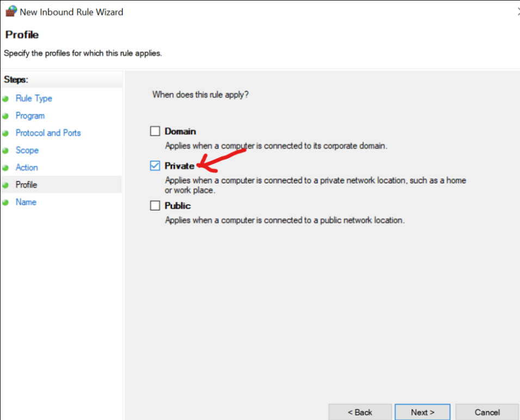Enable the Public profile checkbox
520x420 pixels.
click(155, 205)
